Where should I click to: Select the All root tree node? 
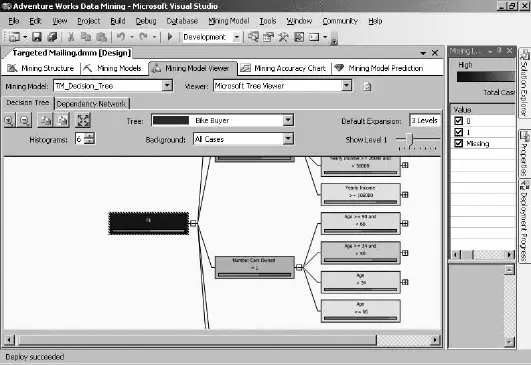tap(149, 223)
